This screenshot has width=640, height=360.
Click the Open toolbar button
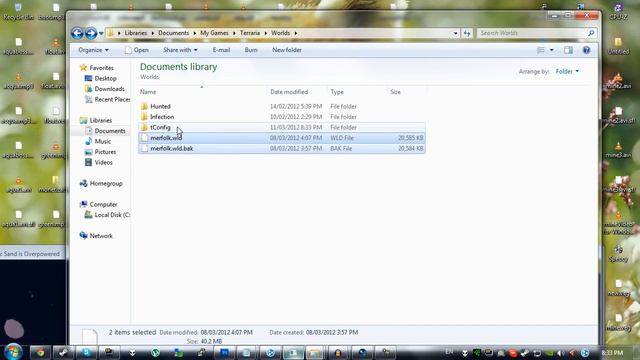[136, 50]
